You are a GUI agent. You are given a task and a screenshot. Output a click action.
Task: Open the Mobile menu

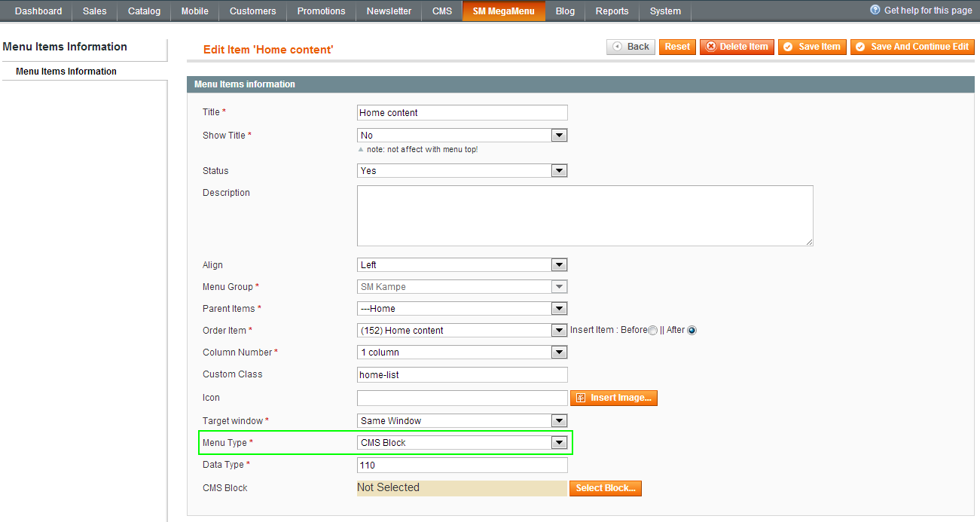[x=195, y=11]
